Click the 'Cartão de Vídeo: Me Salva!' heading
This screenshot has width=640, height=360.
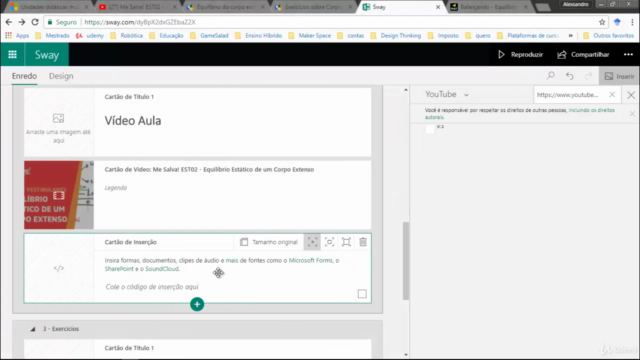(209, 169)
